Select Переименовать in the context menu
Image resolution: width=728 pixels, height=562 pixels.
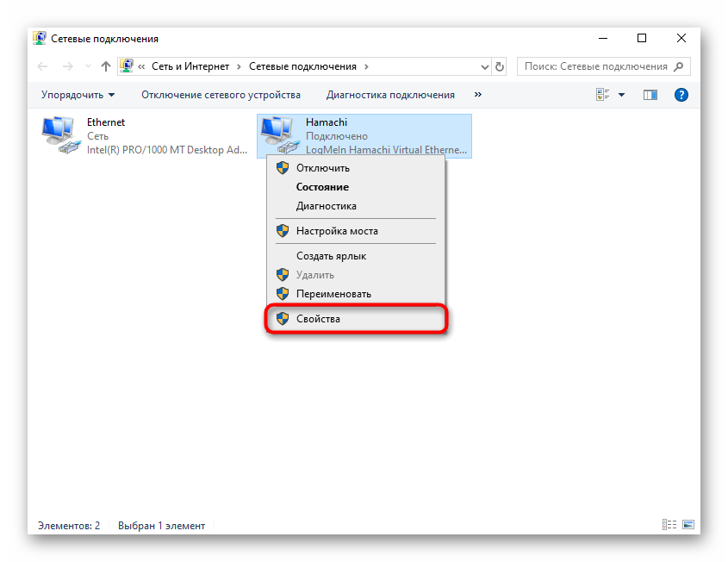pyautogui.click(x=356, y=294)
